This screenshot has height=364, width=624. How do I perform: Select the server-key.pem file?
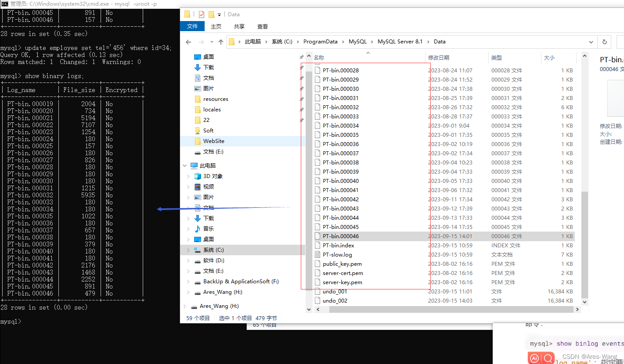coord(343,282)
